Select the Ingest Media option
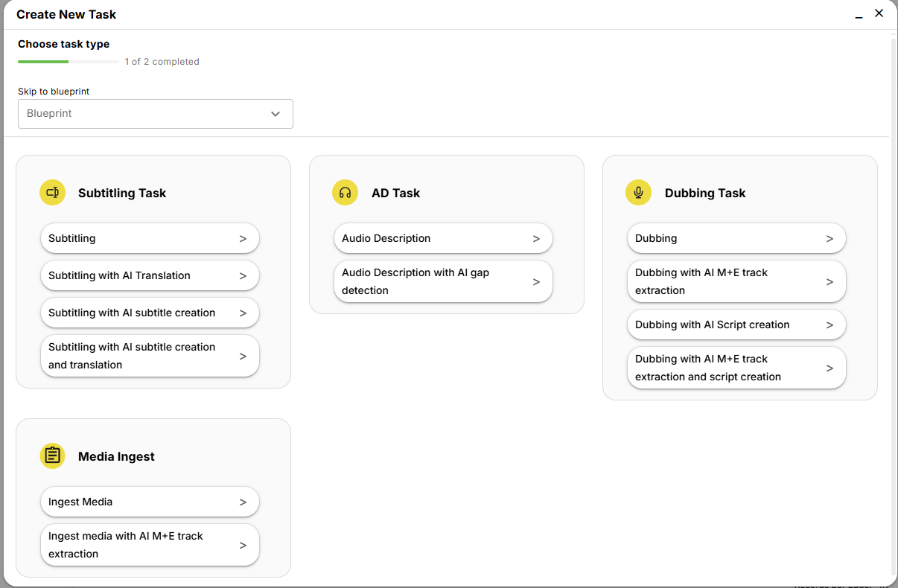Screen dimensions: 898x588 (149, 502)
